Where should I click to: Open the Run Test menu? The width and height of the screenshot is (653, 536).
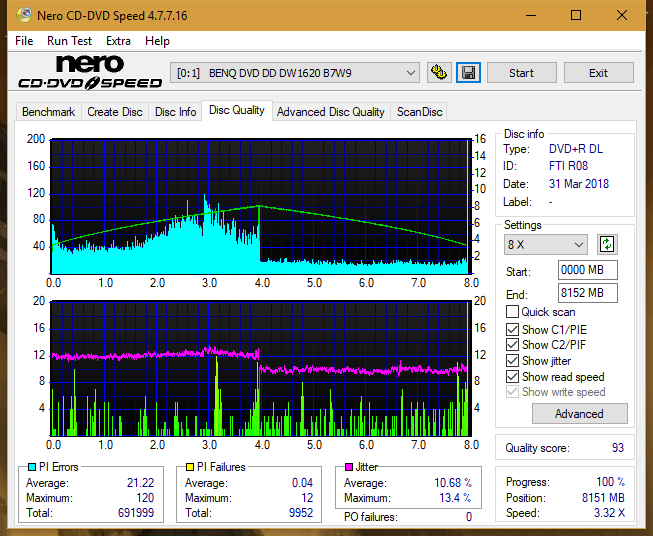coord(69,41)
